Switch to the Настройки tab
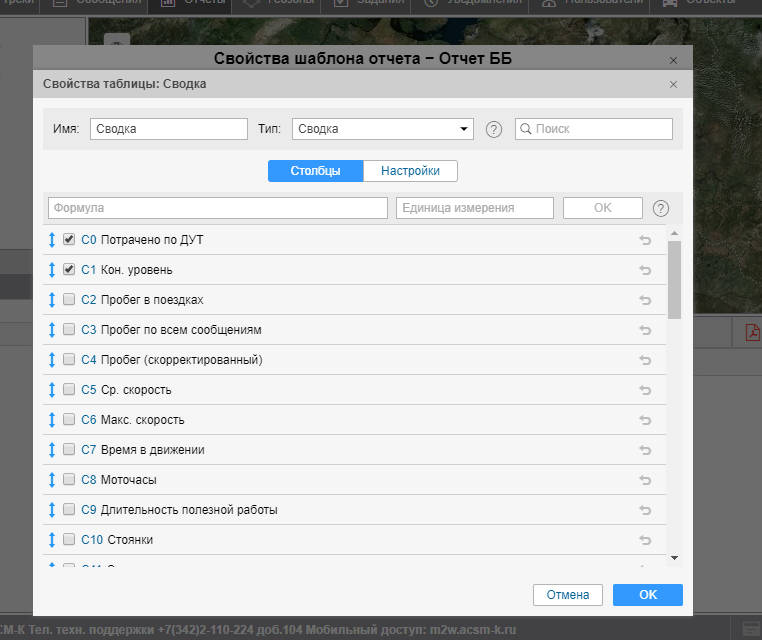This screenshot has height=640, width=762. point(410,171)
